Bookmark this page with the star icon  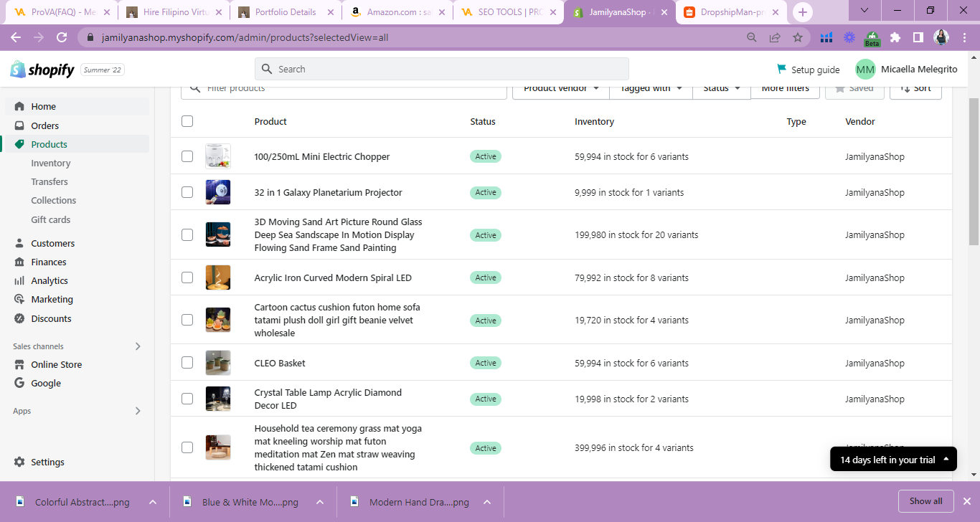pos(798,37)
